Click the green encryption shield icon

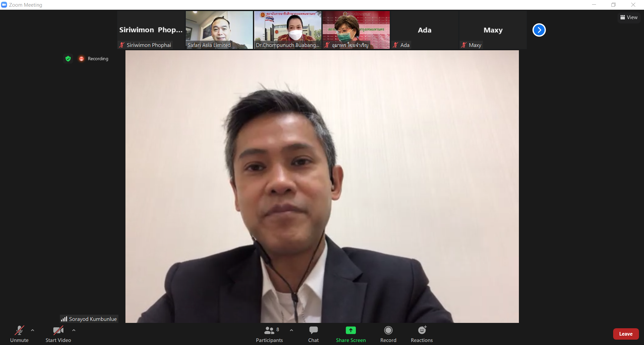(x=68, y=59)
